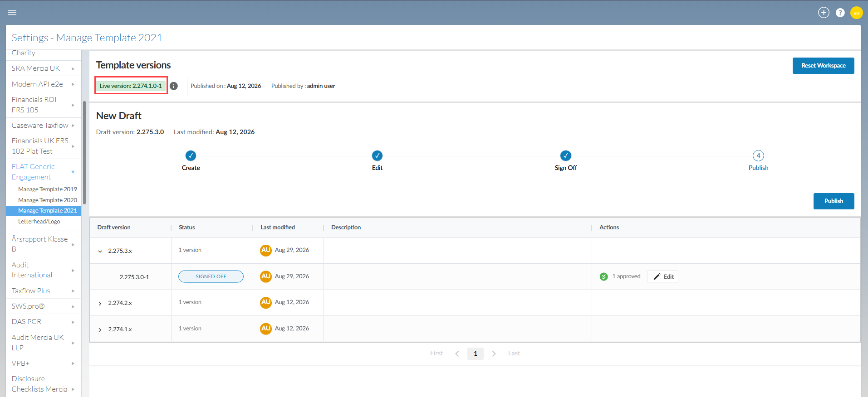The width and height of the screenshot is (868, 397).
Task: Click the Status column header
Action: coord(187,228)
